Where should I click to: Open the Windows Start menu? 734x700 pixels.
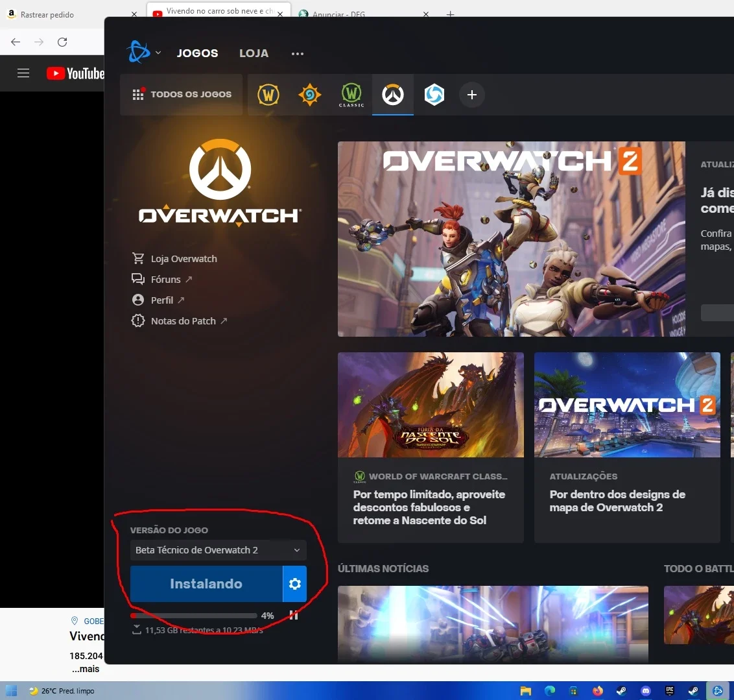(11, 691)
